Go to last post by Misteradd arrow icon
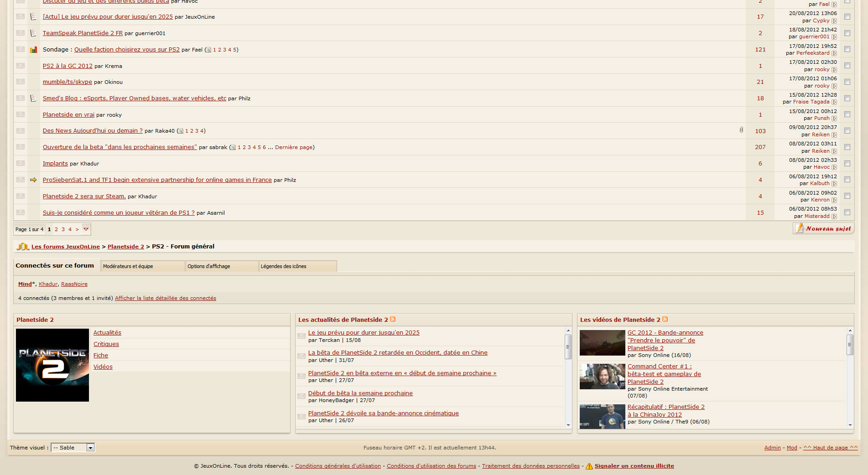The image size is (868, 475). point(834,217)
